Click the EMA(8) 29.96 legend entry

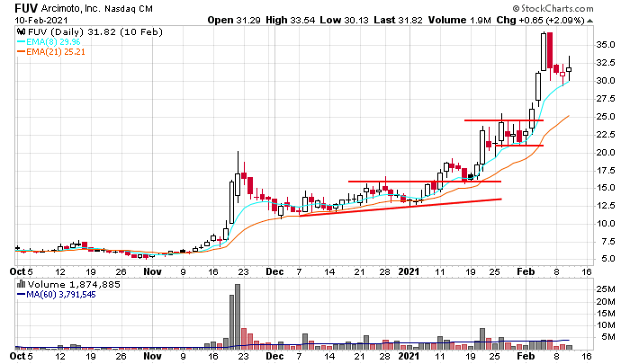(53, 41)
